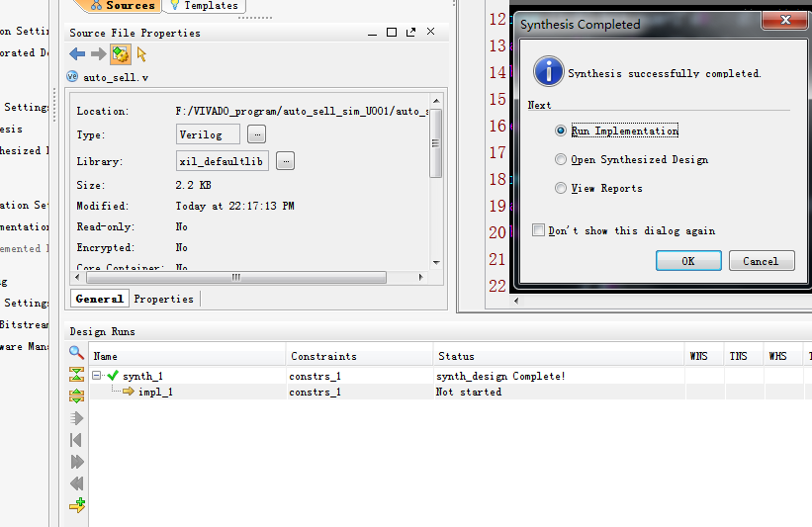Switch to the Templates tab
This screenshot has width=812, height=527.
pos(205,6)
